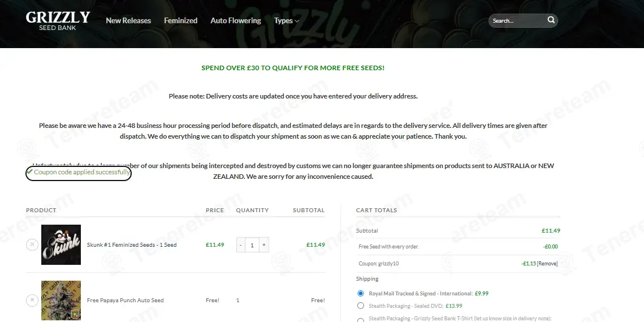Open Skunk #1 Feminized Seeds product link
644x322 pixels.
132,244
